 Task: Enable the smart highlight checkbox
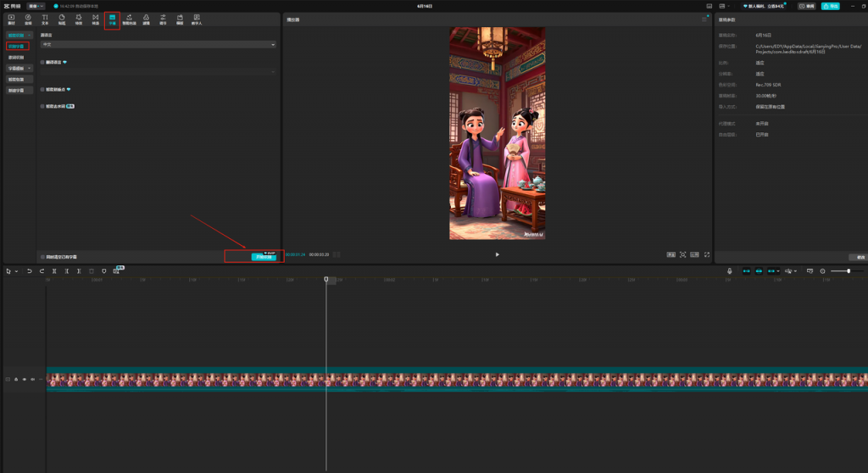click(42, 89)
